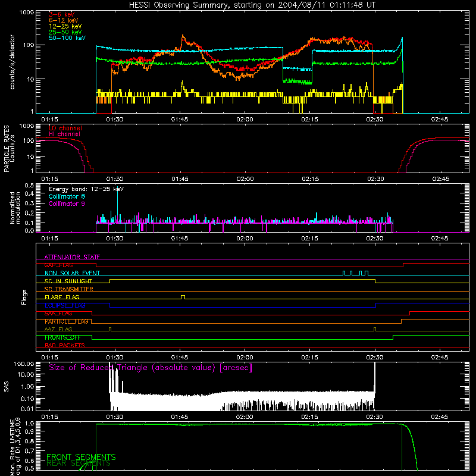Viewport: 476px width, 476px height.
Task: Click the SC_IN_SUNLIGHT flag label
Action: [x=68, y=281]
